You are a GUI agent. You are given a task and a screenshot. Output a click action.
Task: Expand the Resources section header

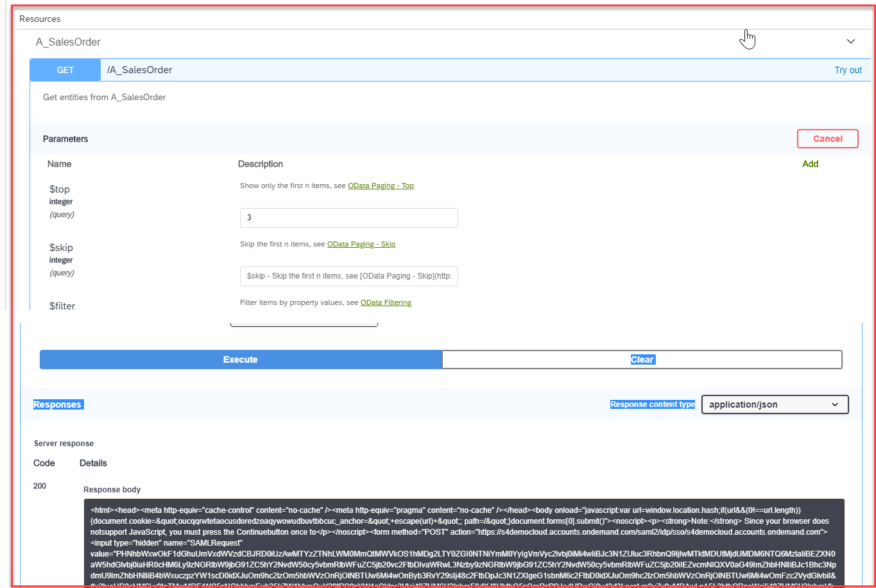click(40, 19)
